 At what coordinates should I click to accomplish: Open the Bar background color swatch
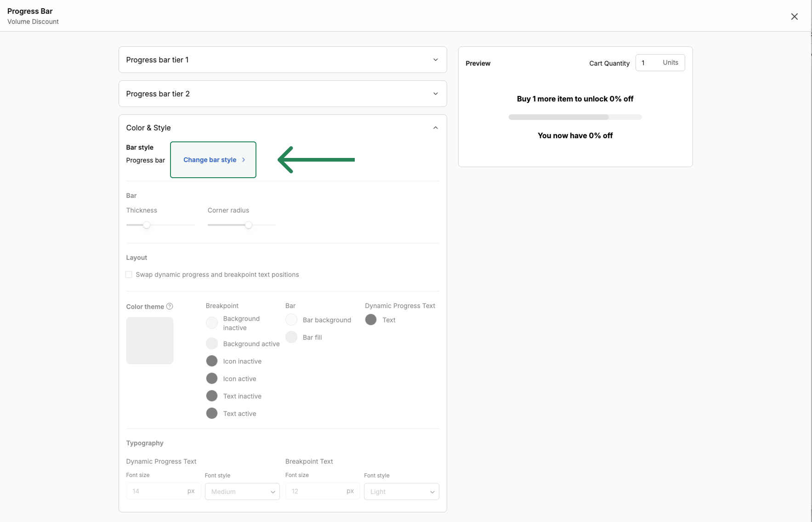coord(291,320)
